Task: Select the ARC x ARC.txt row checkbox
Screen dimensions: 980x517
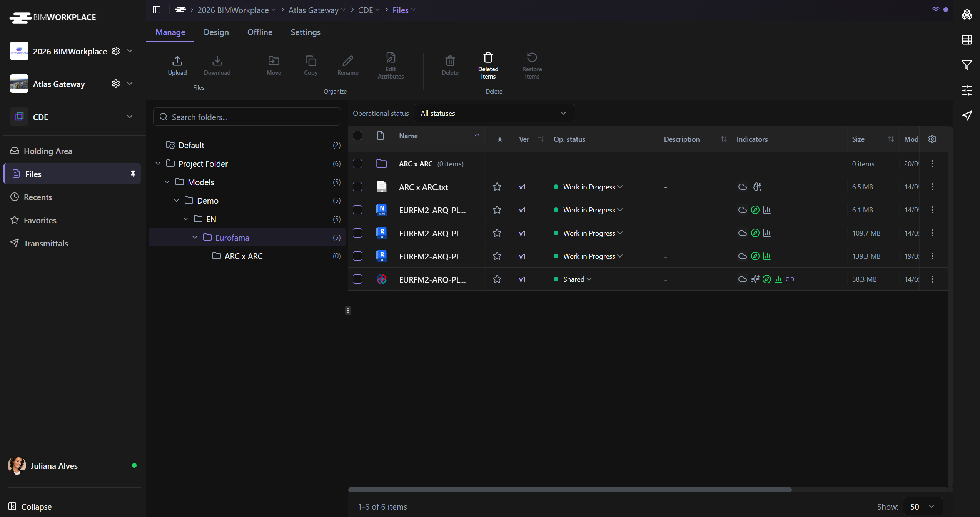Action: point(357,187)
